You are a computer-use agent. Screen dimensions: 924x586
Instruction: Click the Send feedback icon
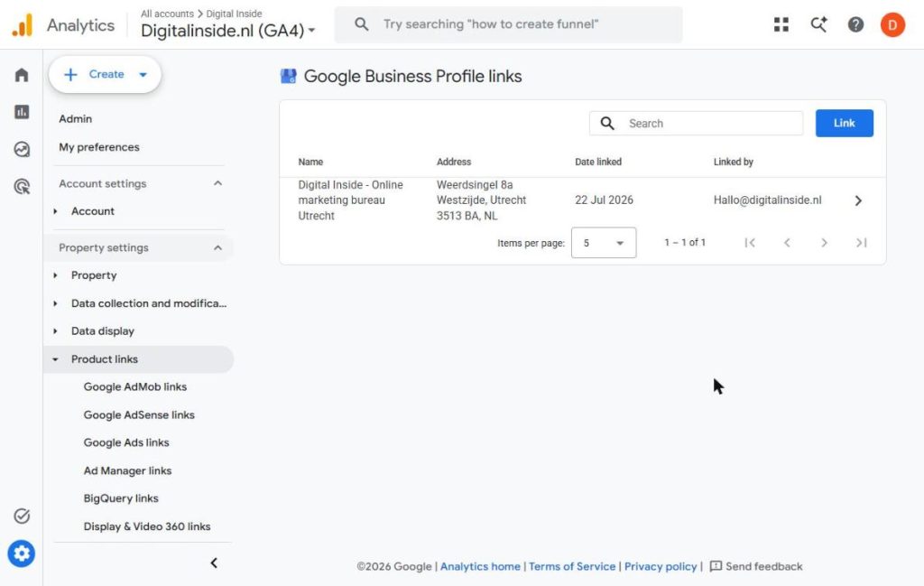click(716, 566)
